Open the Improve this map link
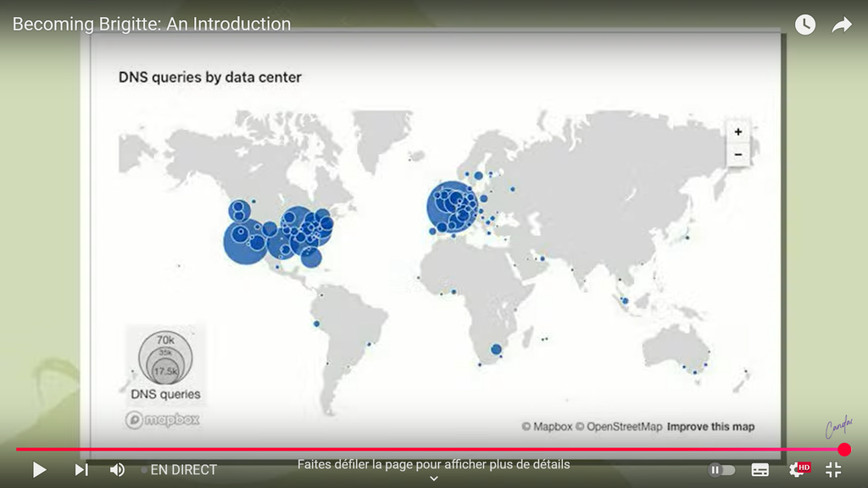The image size is (868, 488). pos(710,426)
